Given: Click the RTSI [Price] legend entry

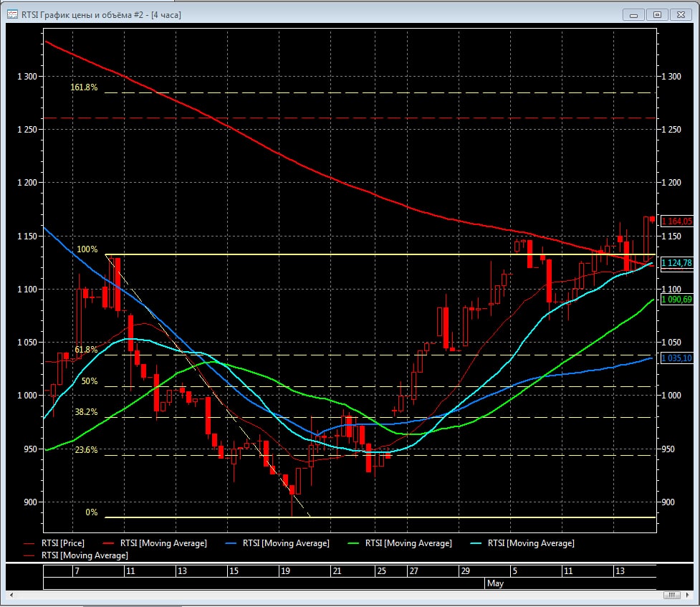Looking at the screenshot, I should pos(63,543).
